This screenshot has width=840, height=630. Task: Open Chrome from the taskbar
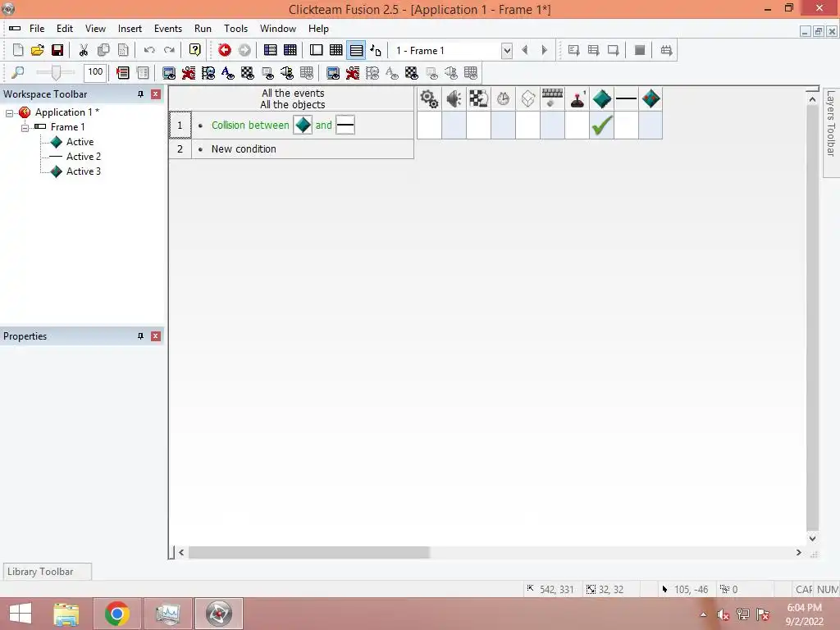point(117,614)
